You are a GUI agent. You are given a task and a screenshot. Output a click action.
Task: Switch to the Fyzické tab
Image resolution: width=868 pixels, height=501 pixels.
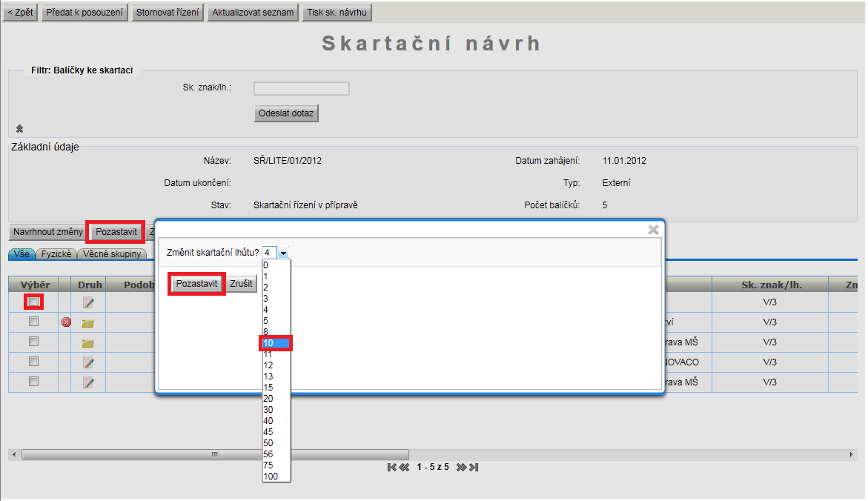coord(56,254)
